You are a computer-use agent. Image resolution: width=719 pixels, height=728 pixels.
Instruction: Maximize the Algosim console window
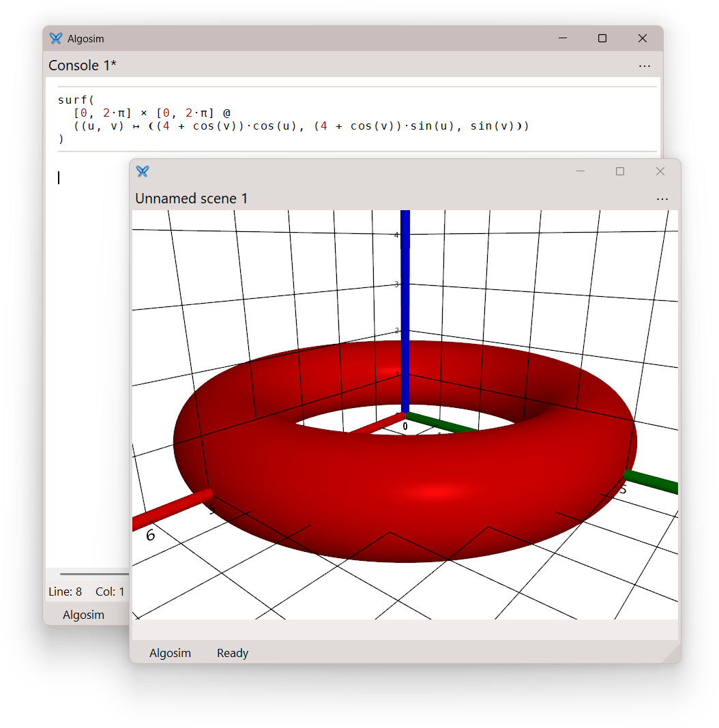[x=602, y=39]
